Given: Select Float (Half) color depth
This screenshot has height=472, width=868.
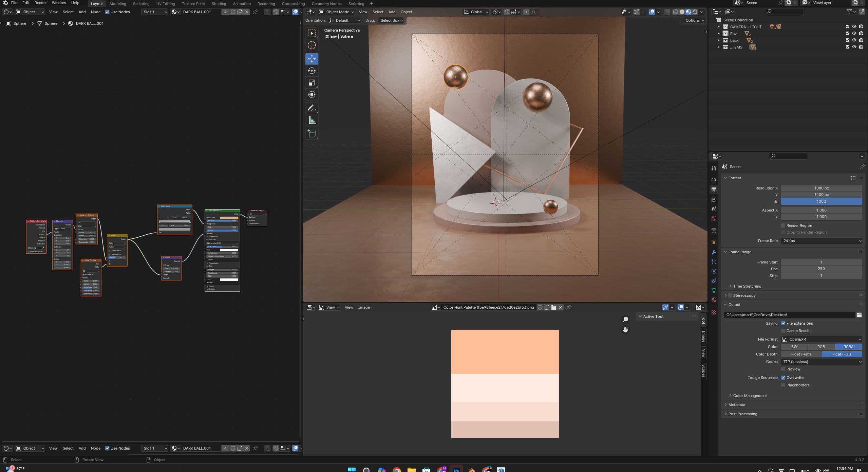Looking at the screenshot, I should [801, 354].
